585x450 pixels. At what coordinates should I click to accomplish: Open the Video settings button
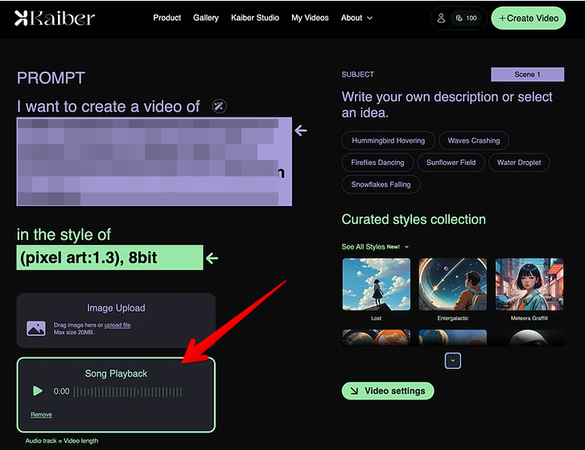click(388, 391)
